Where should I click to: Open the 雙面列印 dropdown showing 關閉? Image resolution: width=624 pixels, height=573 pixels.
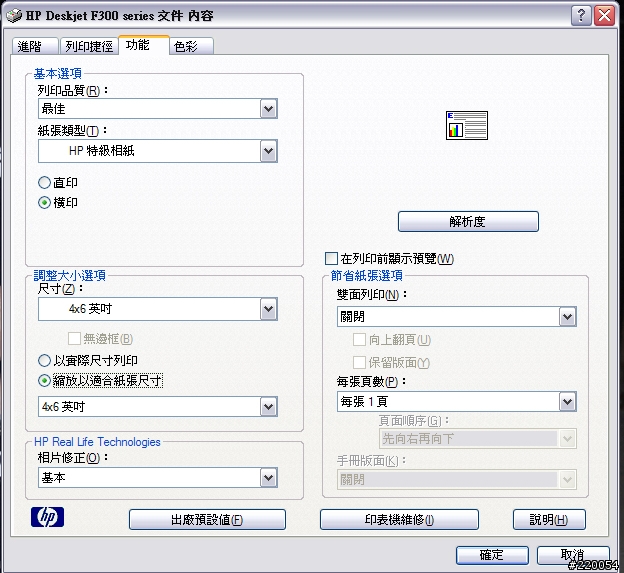pos(456,317)
